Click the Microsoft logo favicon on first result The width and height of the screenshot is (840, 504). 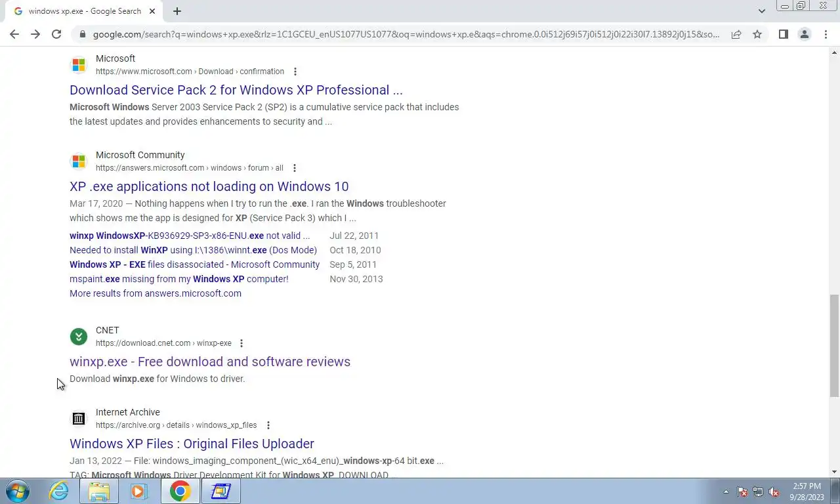click(x=79, y=65)
